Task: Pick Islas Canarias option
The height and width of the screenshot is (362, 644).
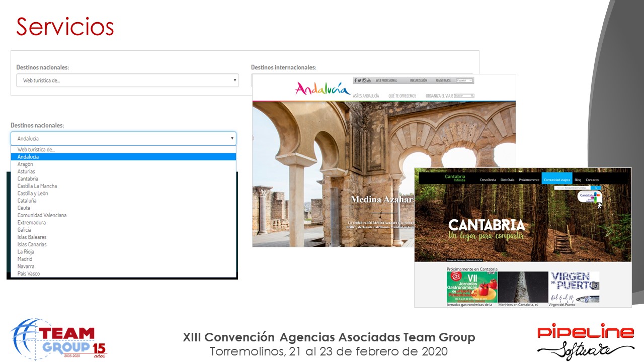Action: [123, 244]
